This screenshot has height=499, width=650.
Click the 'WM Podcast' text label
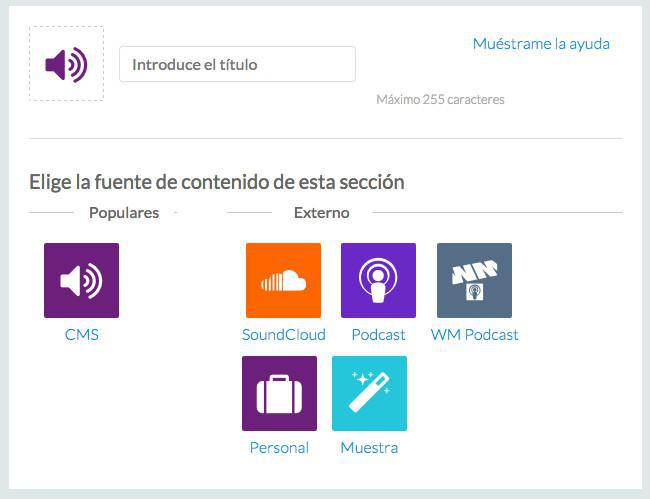pos(474,335)
